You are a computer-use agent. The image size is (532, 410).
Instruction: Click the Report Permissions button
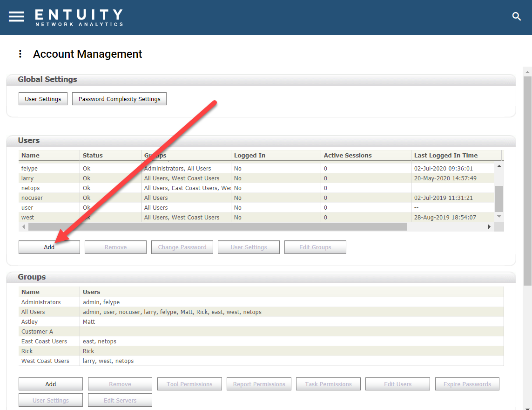(x=259, y=384)
